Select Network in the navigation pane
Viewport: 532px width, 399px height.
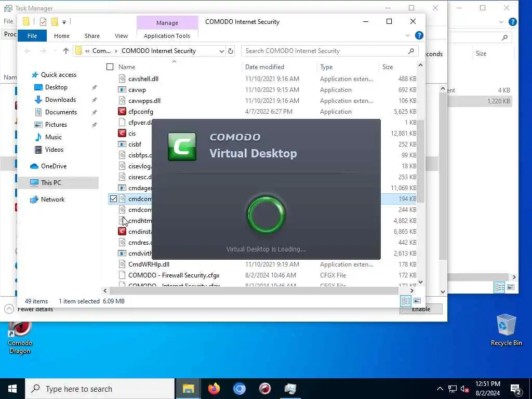click(52, 199)
